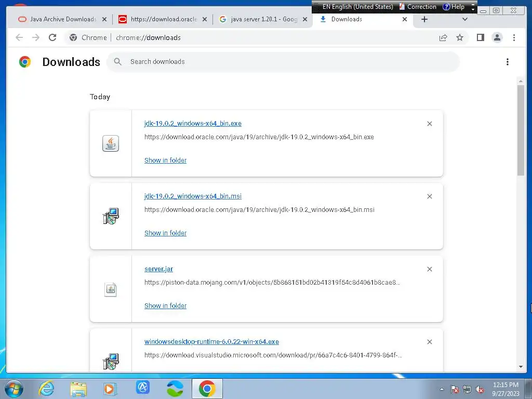532x399 pixels.
Task: Open the Windows Start menu
Action: [x=14, y=389]
